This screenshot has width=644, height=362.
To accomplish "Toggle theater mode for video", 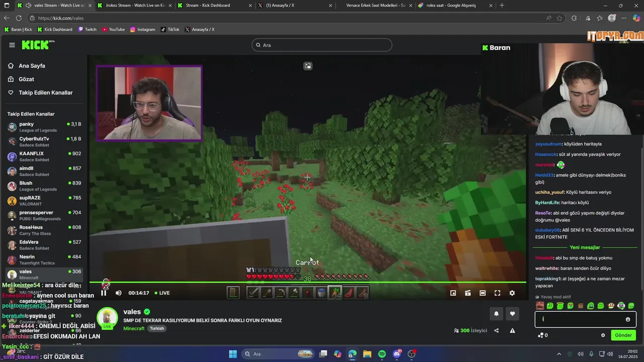I will tap(482, 293).
